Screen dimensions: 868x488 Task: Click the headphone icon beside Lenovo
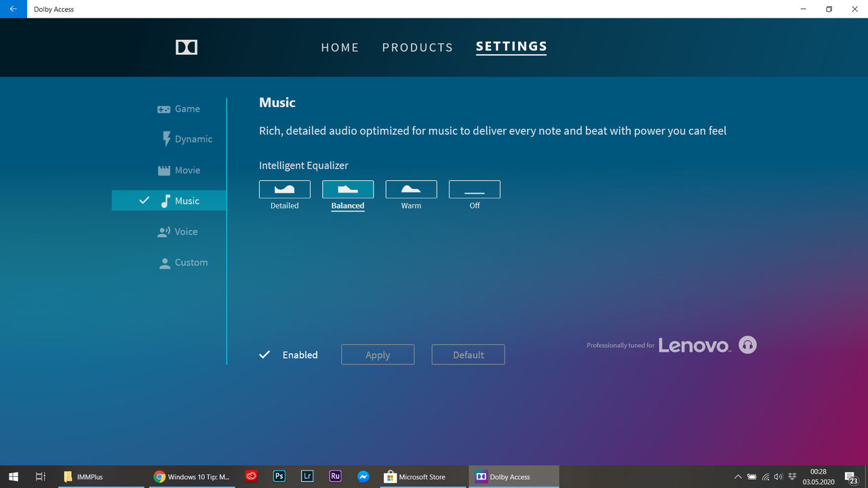point(747,345)
